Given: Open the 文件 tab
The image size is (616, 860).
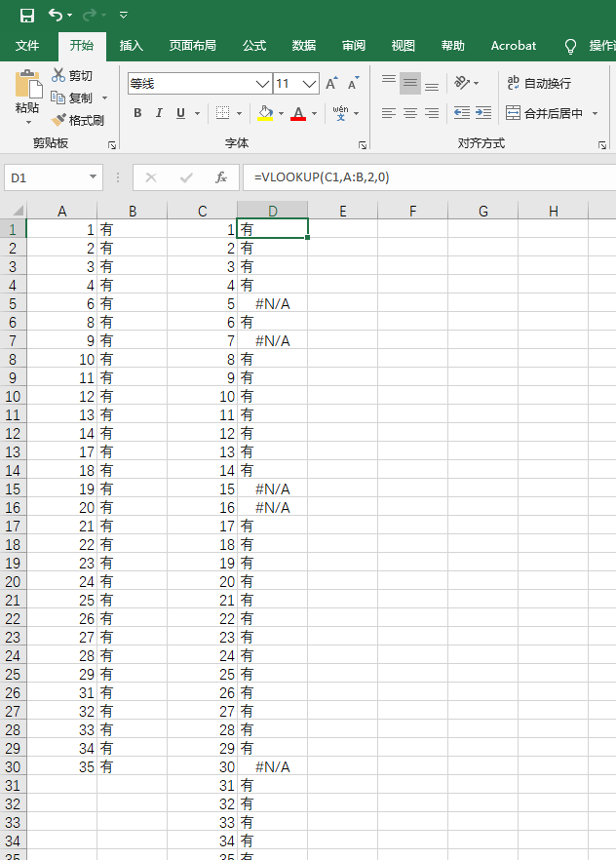Looking at the screenshot, I should click(27, 46).
